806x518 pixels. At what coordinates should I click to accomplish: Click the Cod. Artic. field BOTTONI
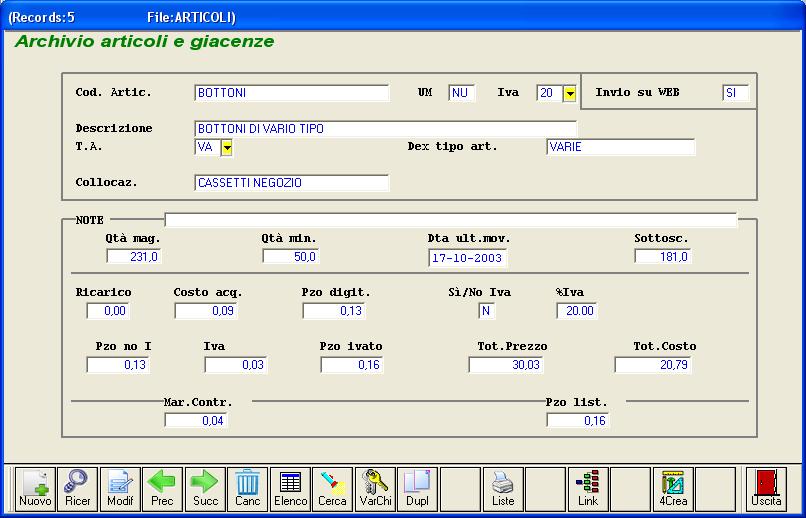click(292, 93)
